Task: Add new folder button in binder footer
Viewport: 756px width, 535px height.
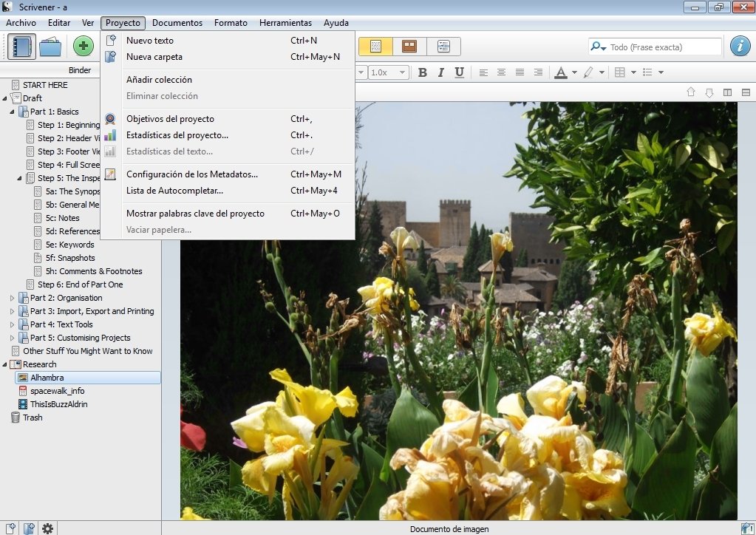Action: pyautogui.click(x=29, y=528)
